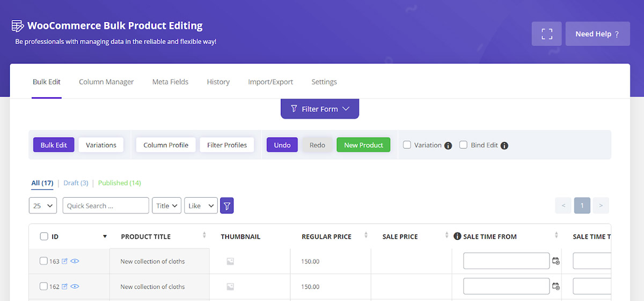Viewport: 644px width, 301px height.
Task: Click product title cell of row 163
Action: pyautogui.click(x=159, y=261)
